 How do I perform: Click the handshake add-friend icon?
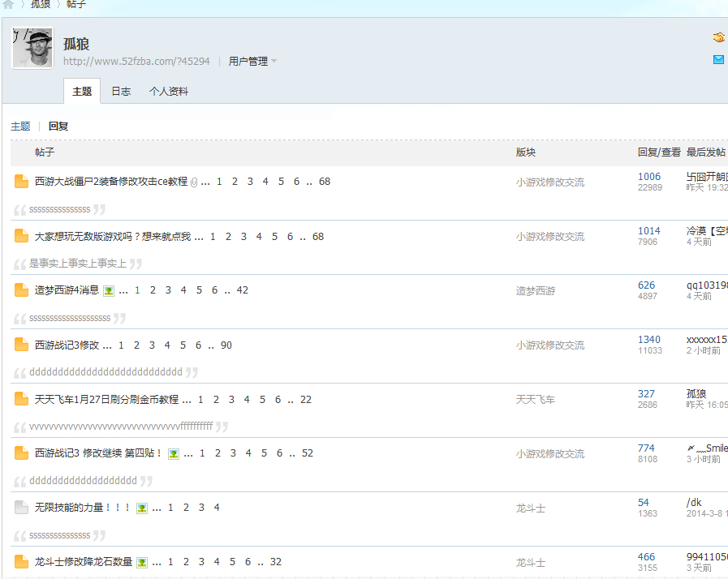[718, 37]
